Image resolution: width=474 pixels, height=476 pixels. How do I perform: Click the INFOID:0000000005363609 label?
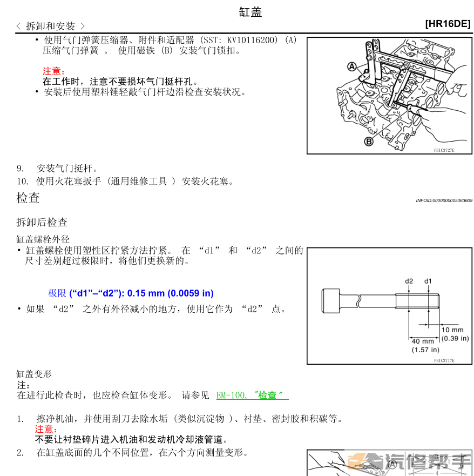click(x=444, y=200)
